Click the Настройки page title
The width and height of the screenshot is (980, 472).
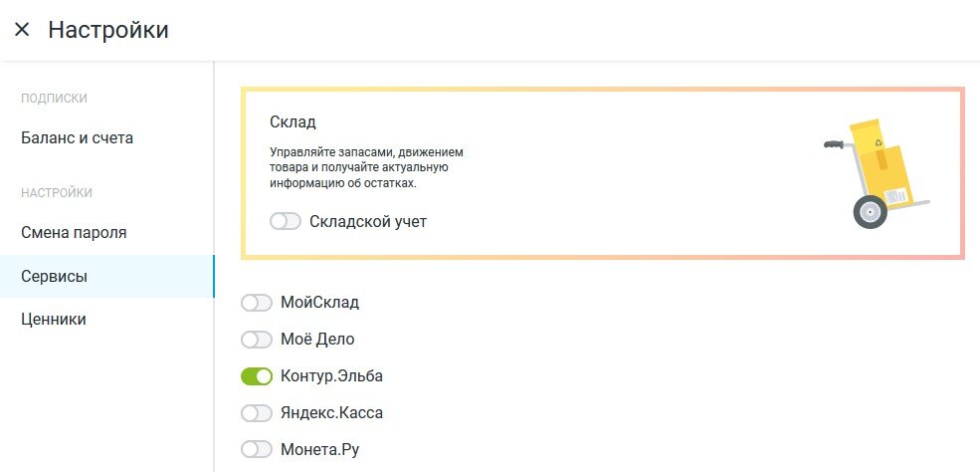click(108, 30)
